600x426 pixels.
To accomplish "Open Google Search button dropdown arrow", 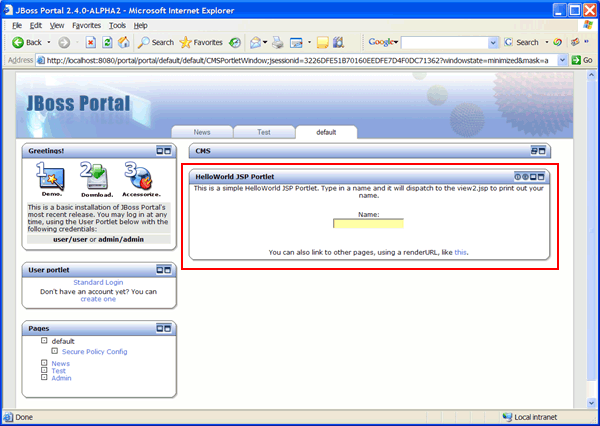I will click(x=547, y=42).
